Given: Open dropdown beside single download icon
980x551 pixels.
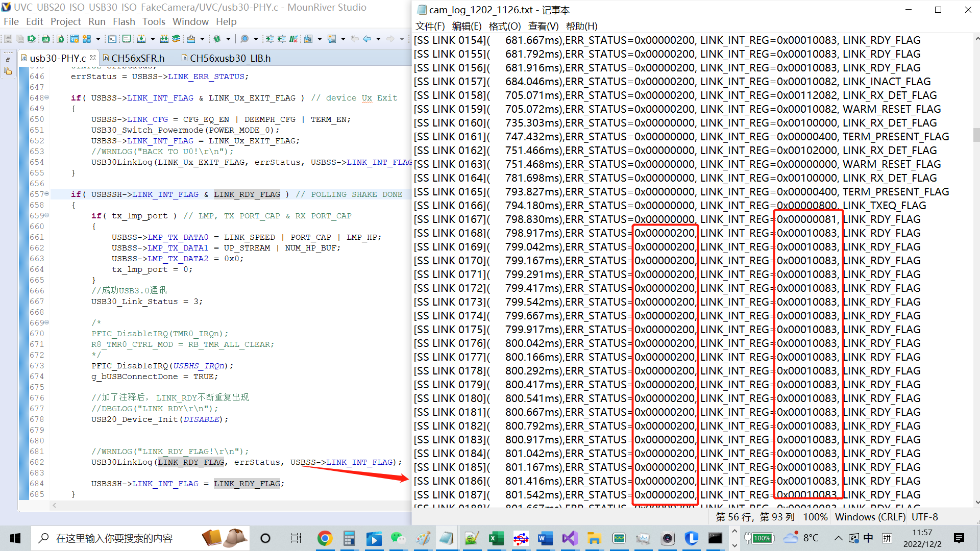Looking at the screenshot, I should (153, 39).
